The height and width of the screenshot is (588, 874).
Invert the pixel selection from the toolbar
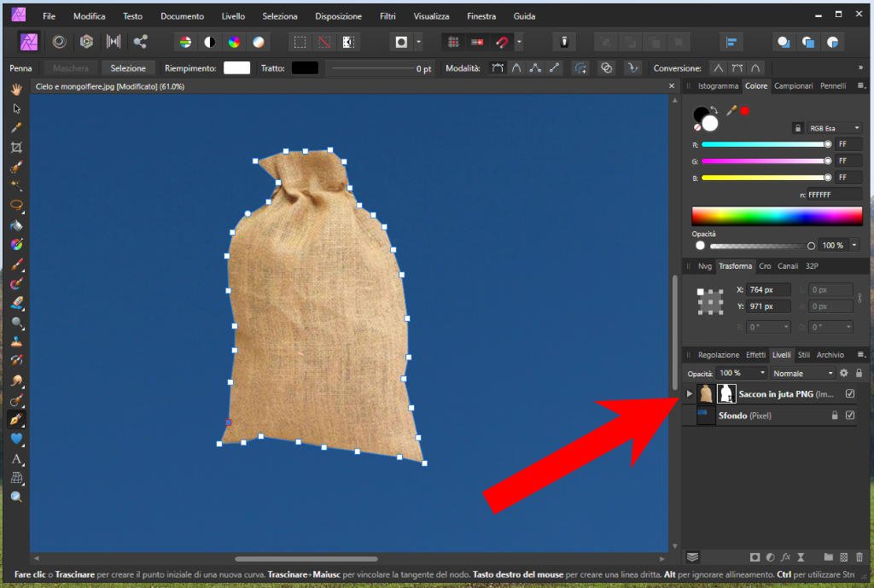pyautogui.click(x=349, y=42)
